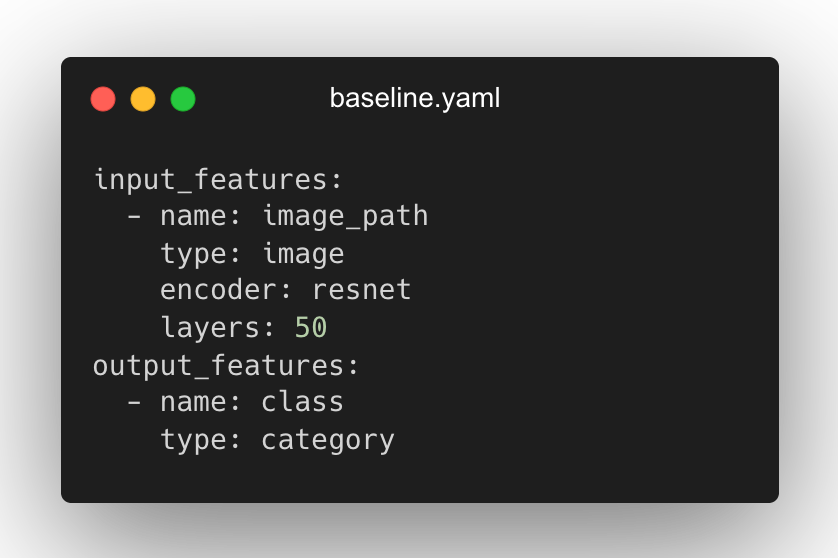Select the number 50 value

(x=311, y=328)
